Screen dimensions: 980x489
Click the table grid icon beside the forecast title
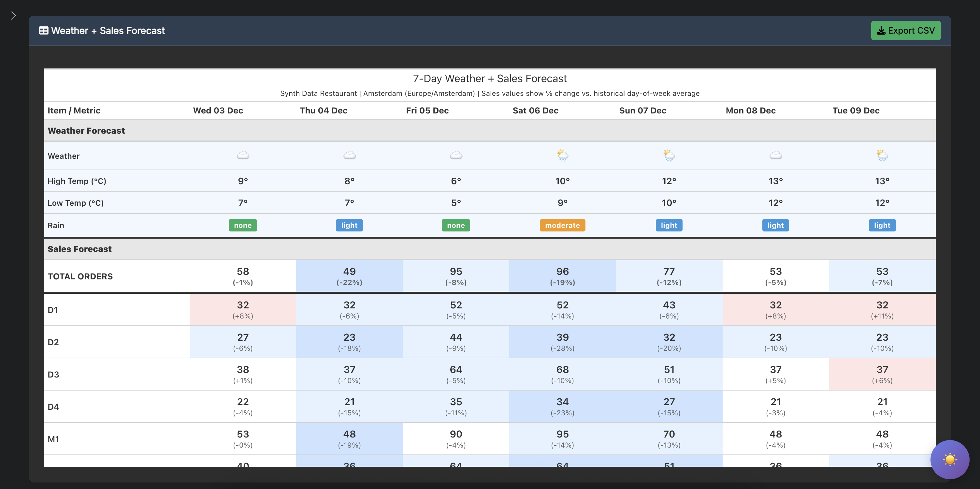point(44,30)
